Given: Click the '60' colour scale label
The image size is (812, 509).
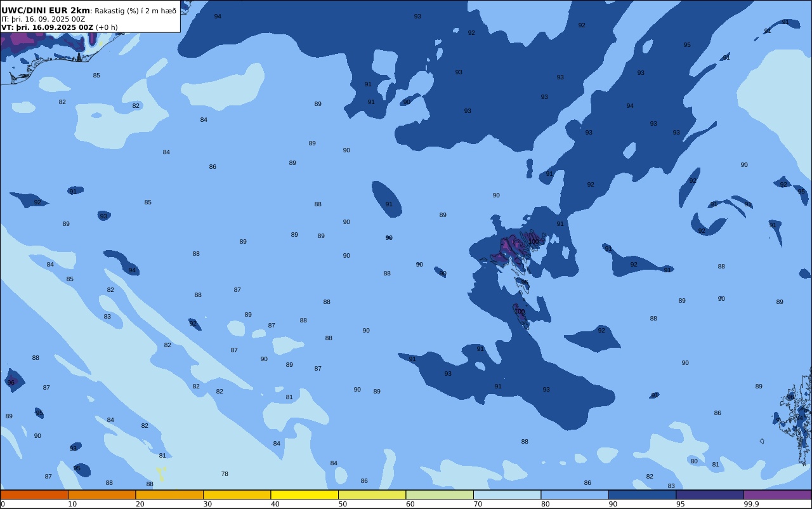Looking at the screenshot, I should [410, 504].
